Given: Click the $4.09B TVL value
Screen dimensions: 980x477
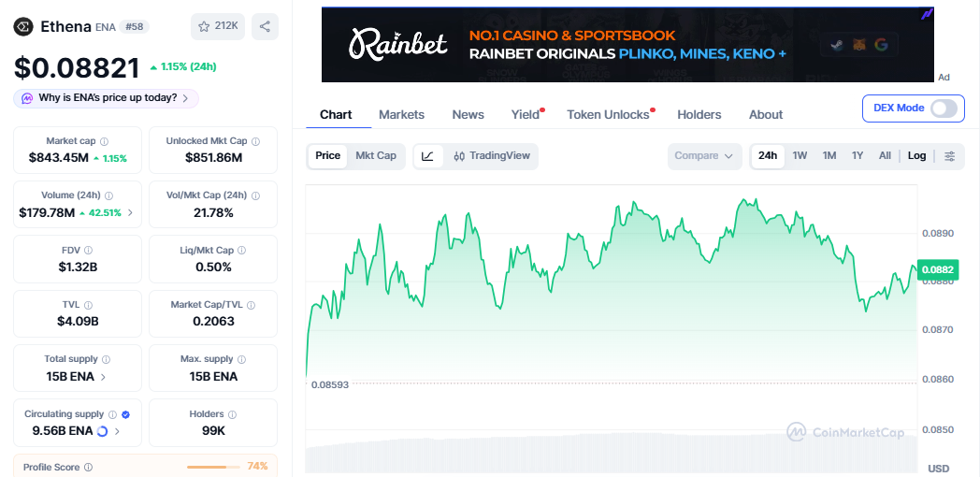Looking at the screenshot, I should [x=78, y=322].
